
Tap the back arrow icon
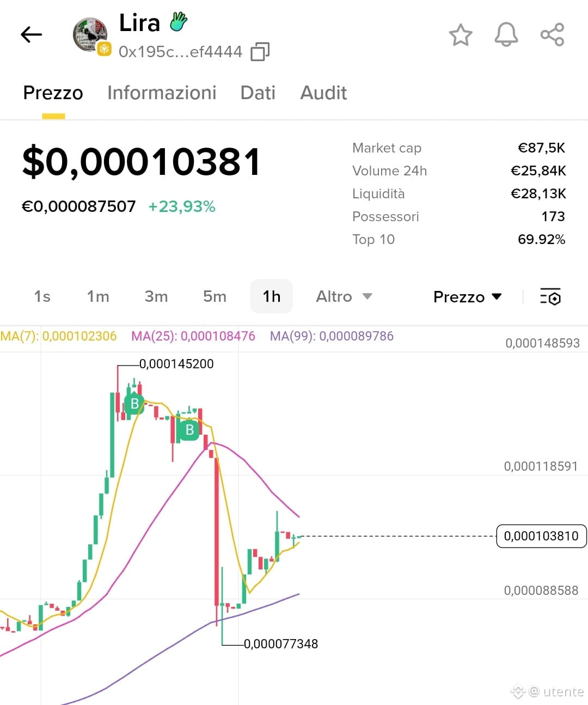coord(31,35)
